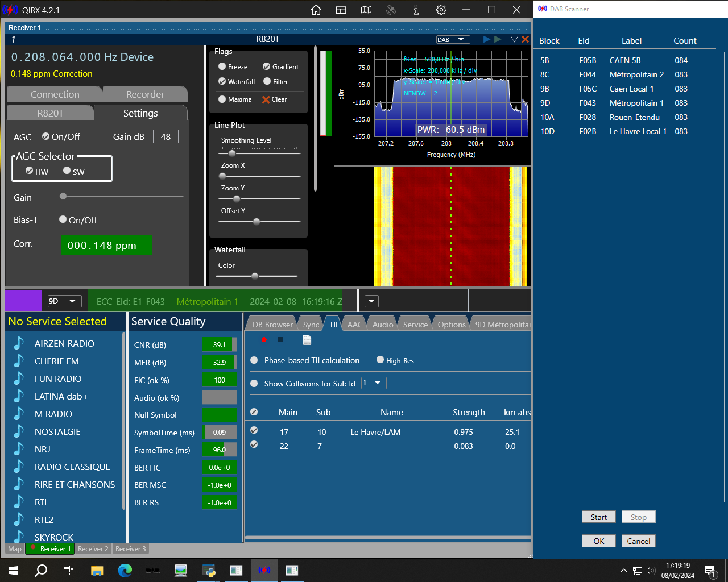The height and width of the screenshot is (582, 728).
Task: Switch to Receiver 2 tab
Action: pyautogui.click(x=93, y=549)
